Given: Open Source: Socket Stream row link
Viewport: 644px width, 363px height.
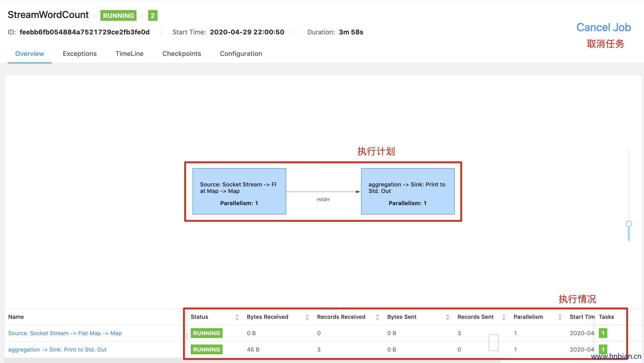Looking at the screenshot, I should point(65,333).
